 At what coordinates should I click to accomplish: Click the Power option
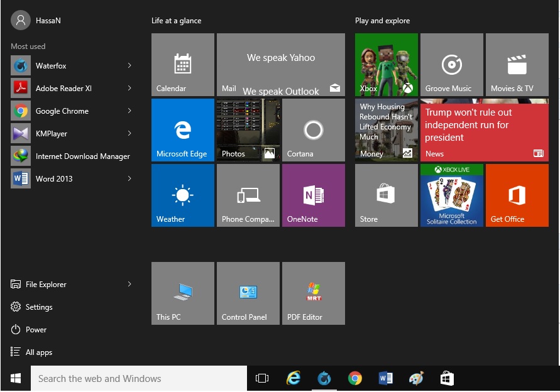point(36,330)
